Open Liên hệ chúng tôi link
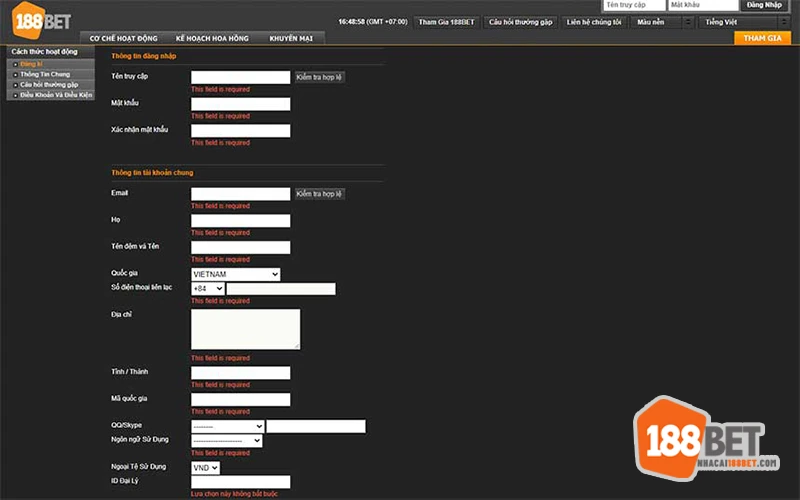Image resolution: width=800 pixels, height=500 pixels. point(594,22)
